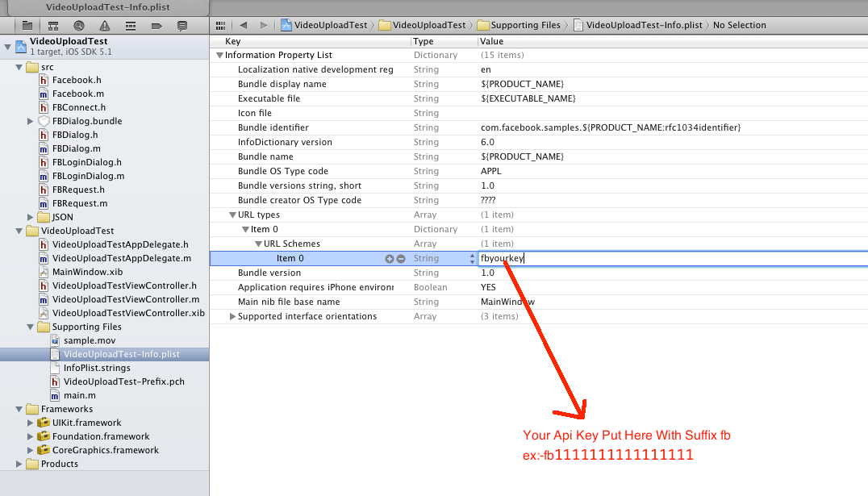This screenshot has height=496, width=868.
Task: Open InfoPlist.strings file
Action: click(97, 368)
